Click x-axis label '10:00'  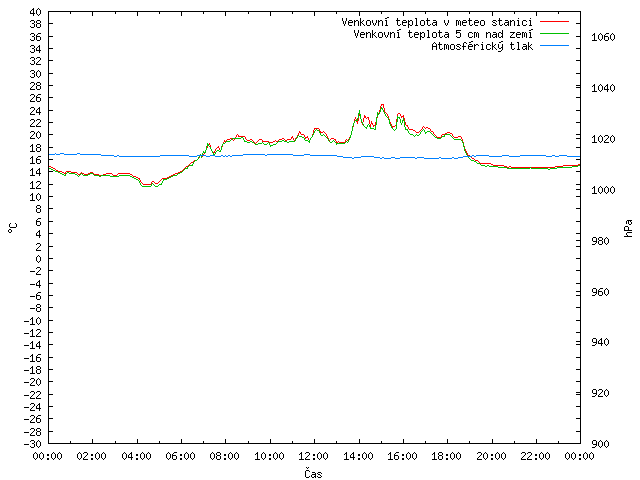[x=269, y=456]
